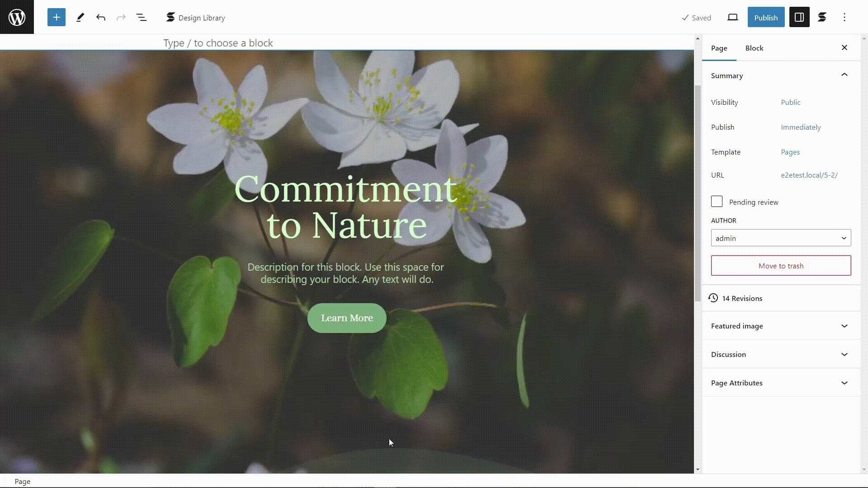Viewport: 868px width, 488px height.
Task: Enable Pending review checkbox
Action: (717, 202)
